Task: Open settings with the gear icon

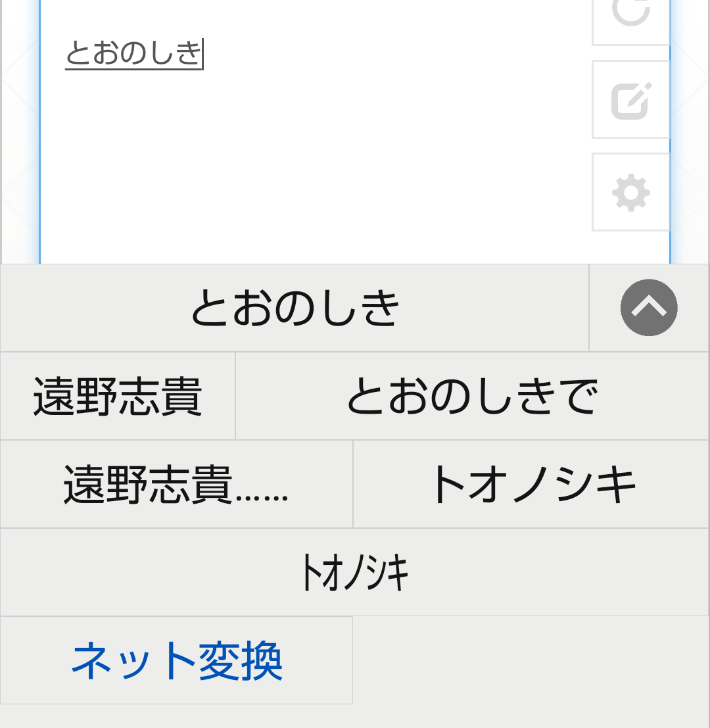Action: (x=630, y=193)
